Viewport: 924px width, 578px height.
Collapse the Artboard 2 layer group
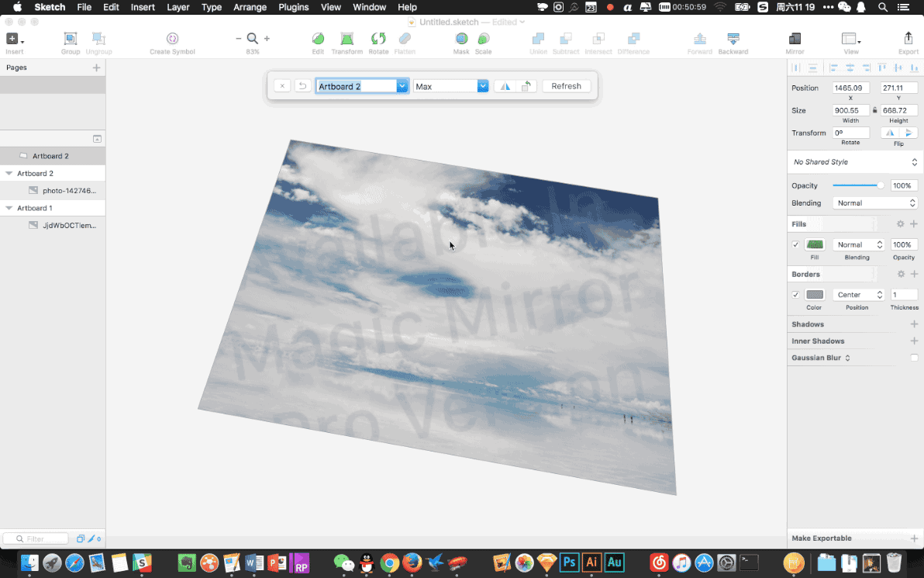click(x=9, y=174)
